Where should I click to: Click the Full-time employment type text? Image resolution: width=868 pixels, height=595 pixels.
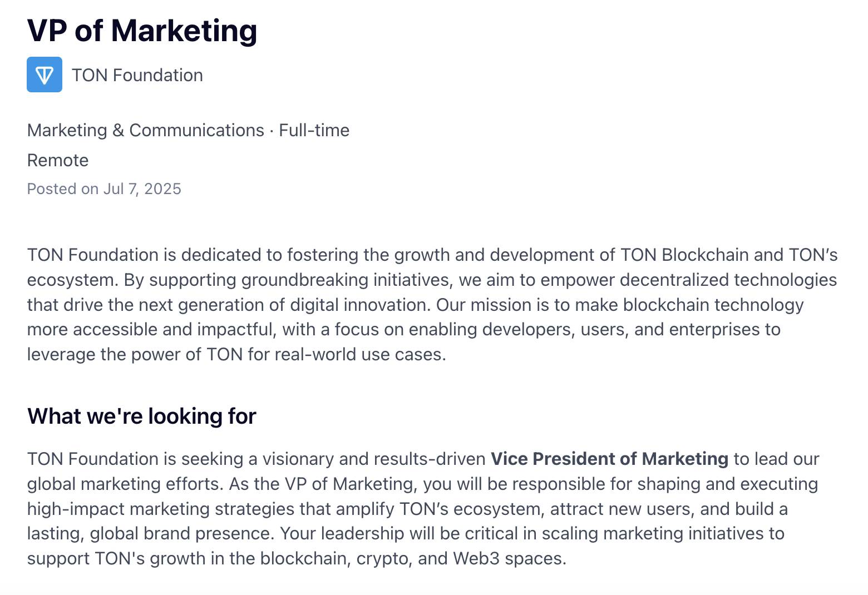click(314, 130)
